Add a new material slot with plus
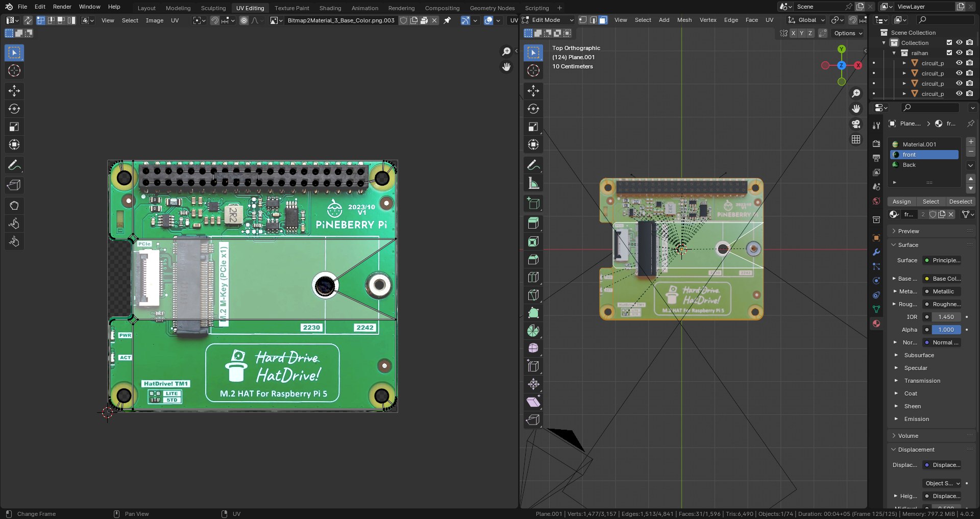 pyautogui.click(x=971, y=142)
